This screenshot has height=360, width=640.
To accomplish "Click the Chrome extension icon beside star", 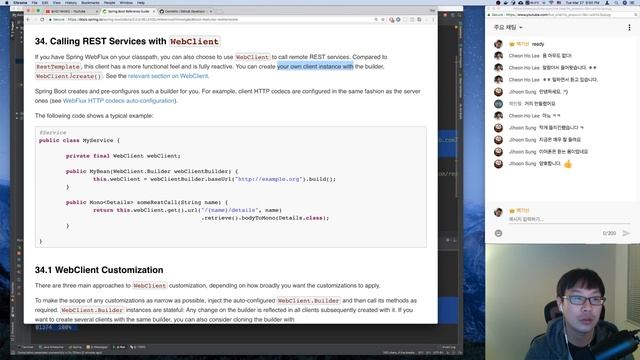I will 391,20.
